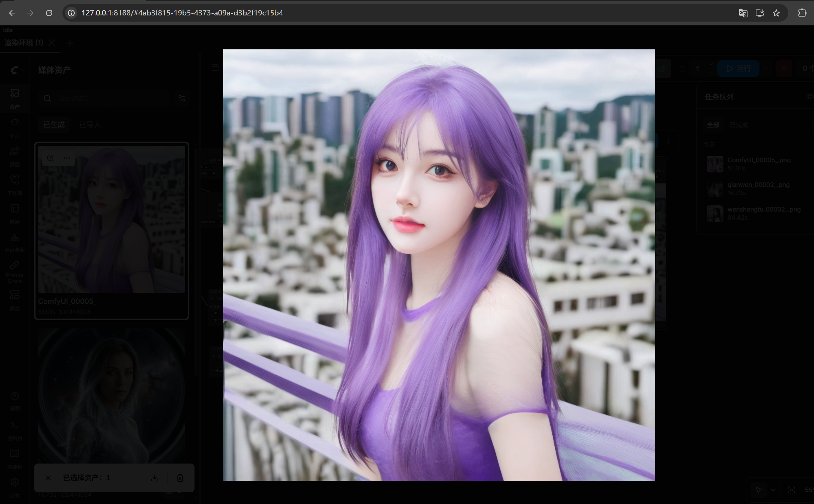This screenshot has width=814, height=504.
Task: Open the browser translate page icon
Action: (x=743, y=13)
